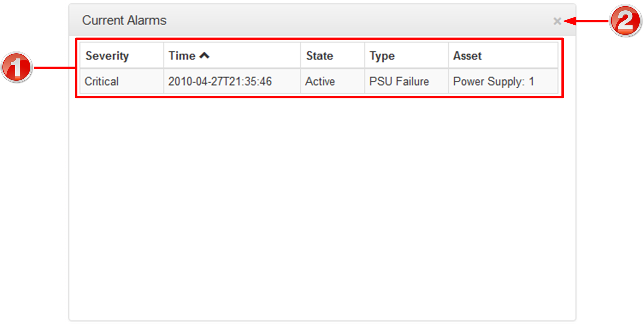Sort the table by Type header
Viewport: 644px width, 324px height.
382,56
